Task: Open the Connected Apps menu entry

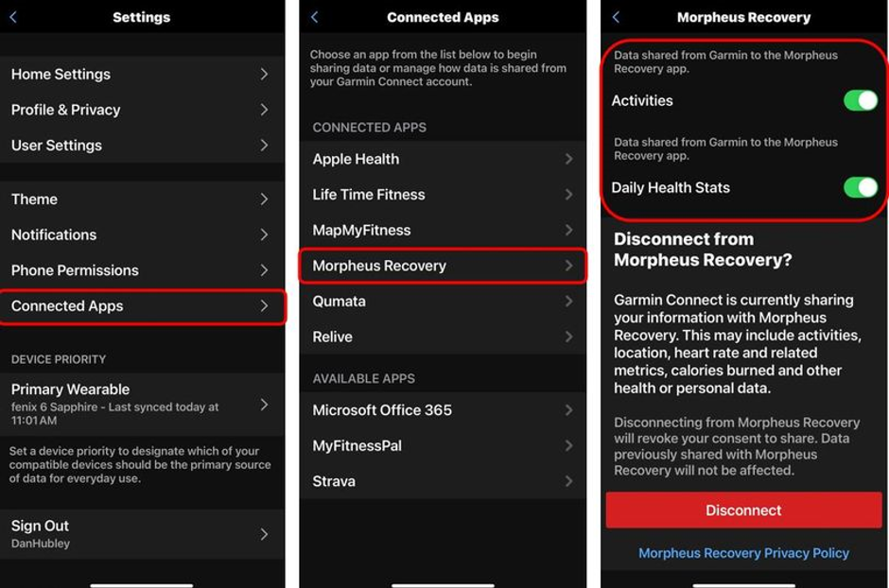Action: coord(142,306)
